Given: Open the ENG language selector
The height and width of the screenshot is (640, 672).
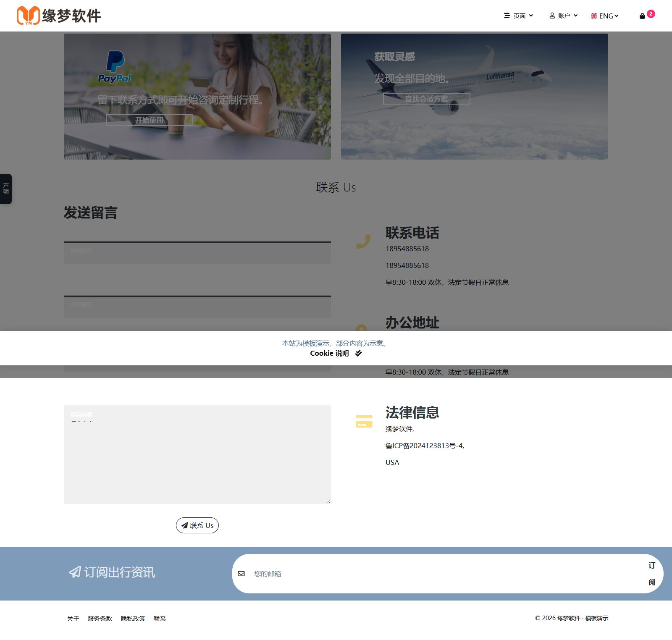Looking at the screenshot, I should tap(605, 16).
